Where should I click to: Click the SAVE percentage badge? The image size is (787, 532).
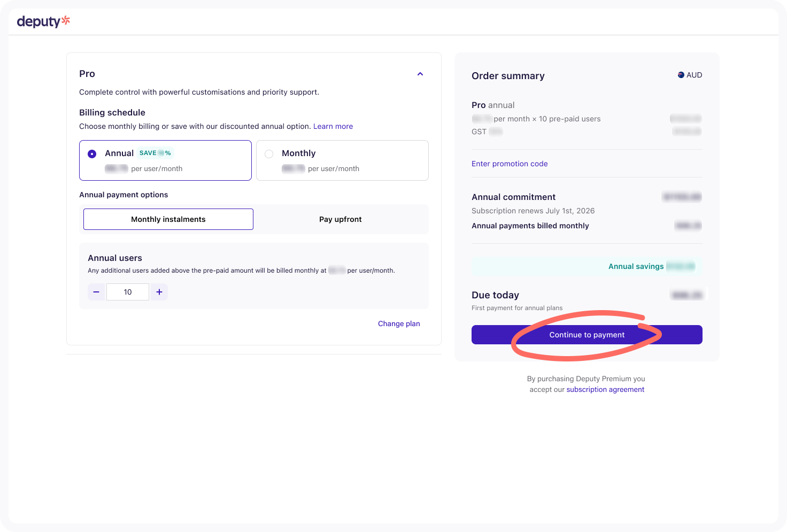point(155,153)
